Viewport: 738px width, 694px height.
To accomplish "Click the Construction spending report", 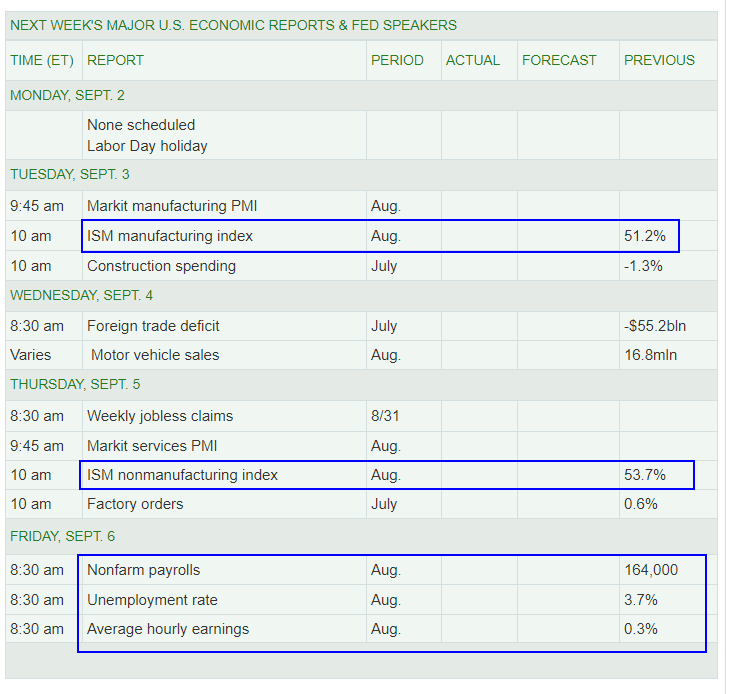I will click(161, 266).
